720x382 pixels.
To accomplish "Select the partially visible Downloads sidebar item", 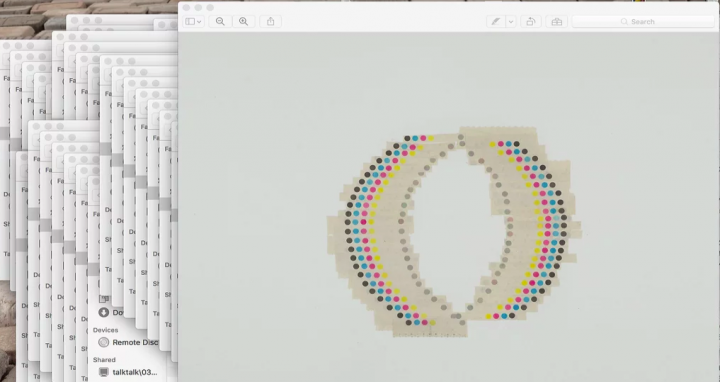I will [x=111, y=312].
